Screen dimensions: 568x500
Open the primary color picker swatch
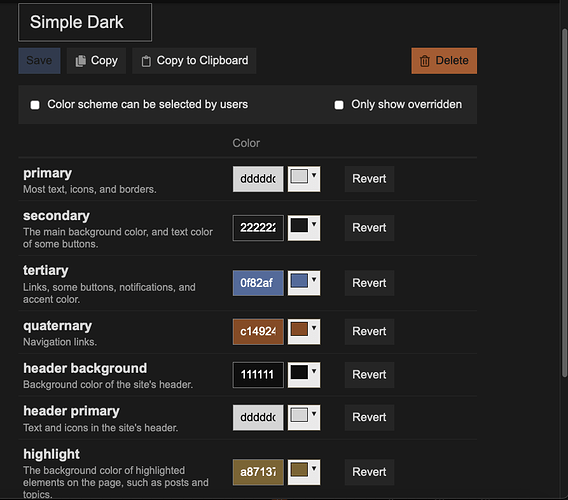(x=304, y=179)
